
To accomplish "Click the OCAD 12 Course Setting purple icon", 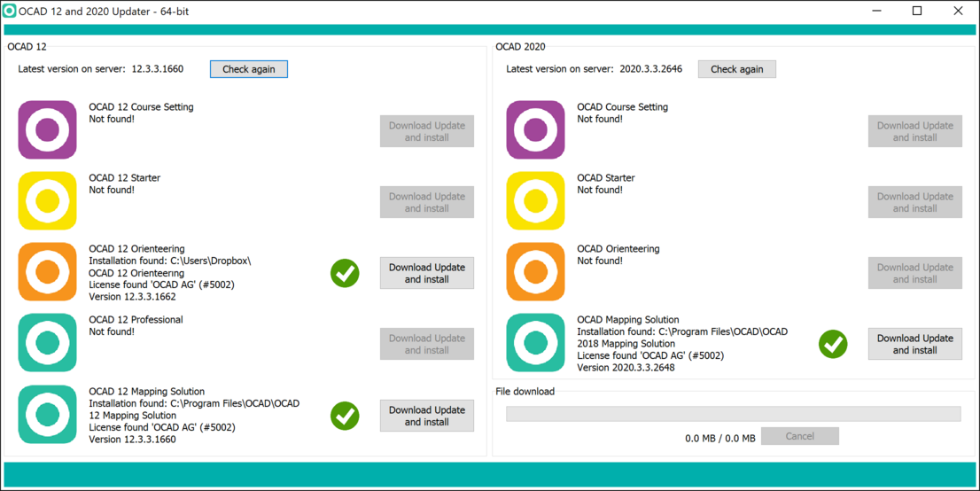I will coord(48,130).
